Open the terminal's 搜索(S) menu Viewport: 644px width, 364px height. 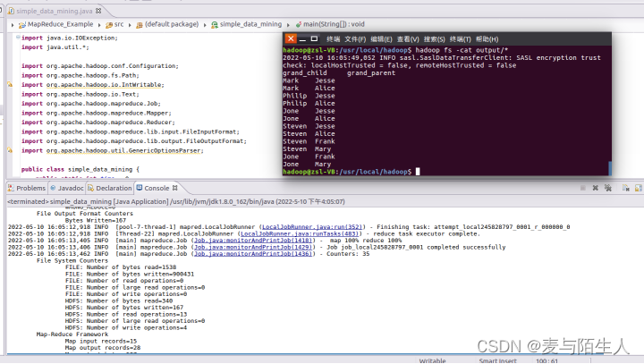pyautogui.click(x=434, y=39)
